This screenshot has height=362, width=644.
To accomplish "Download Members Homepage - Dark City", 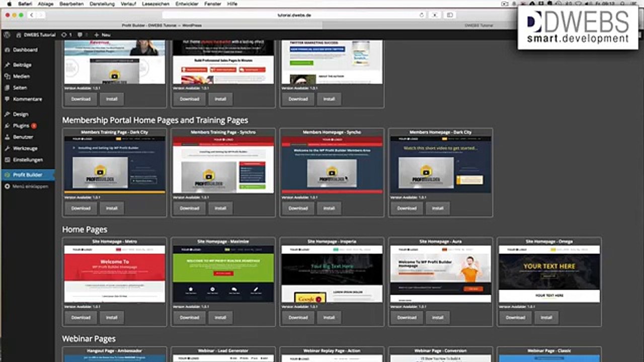I will (x=407, y=208).
